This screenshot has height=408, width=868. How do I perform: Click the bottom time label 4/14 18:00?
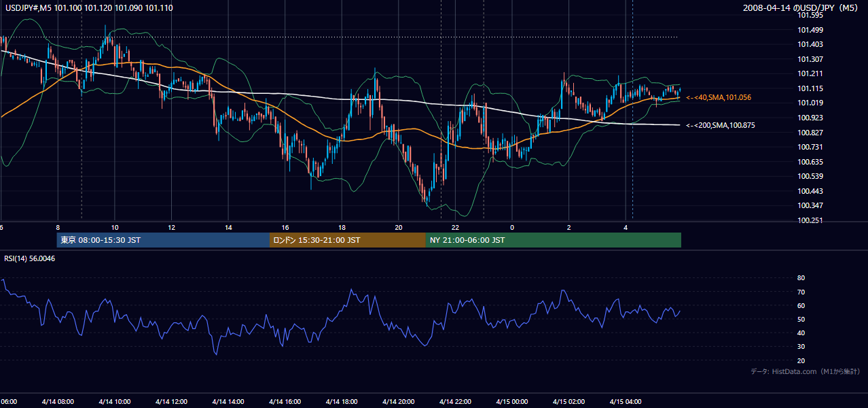342,402
